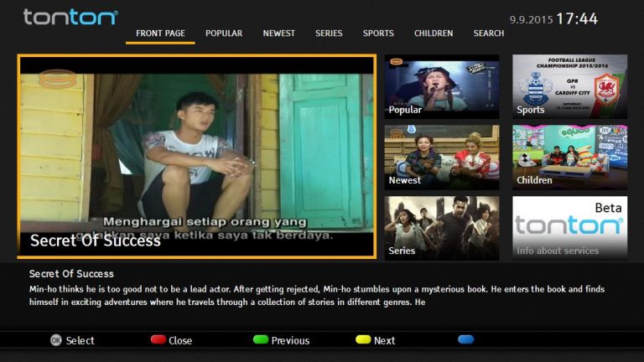
Task: Click the Next label in bottom bar
Action: click(384, 341)
